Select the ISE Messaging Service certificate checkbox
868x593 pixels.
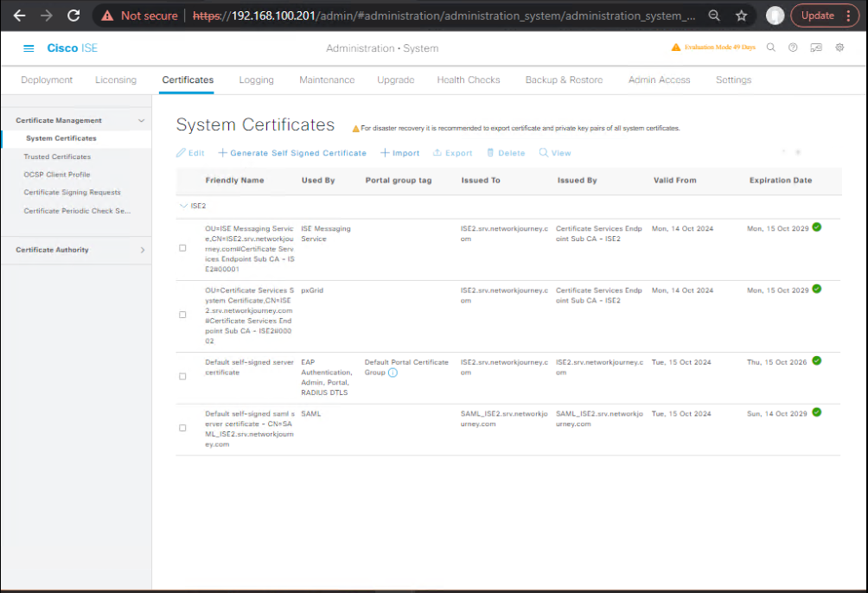tap(182, 248)
